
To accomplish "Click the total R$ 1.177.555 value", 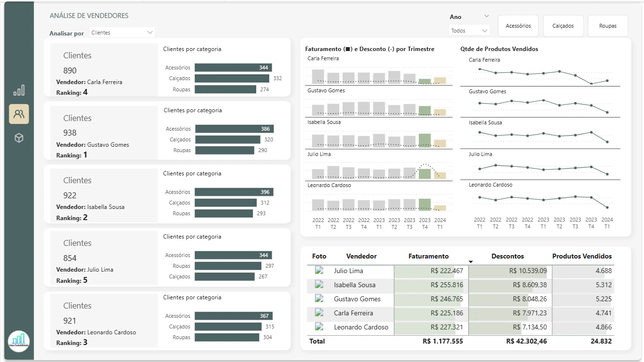I will (x=443, y=341).
